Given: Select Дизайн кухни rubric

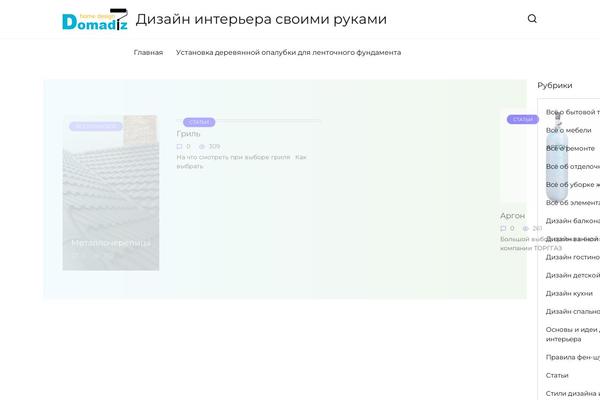Looking at the screenshot, I should [x=569, y=293].
